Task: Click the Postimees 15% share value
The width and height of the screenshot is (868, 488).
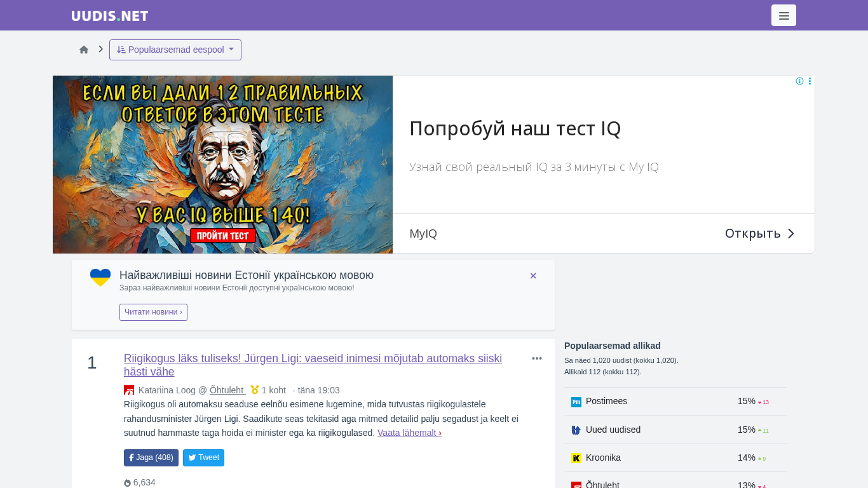Action: tap(747, 402)
